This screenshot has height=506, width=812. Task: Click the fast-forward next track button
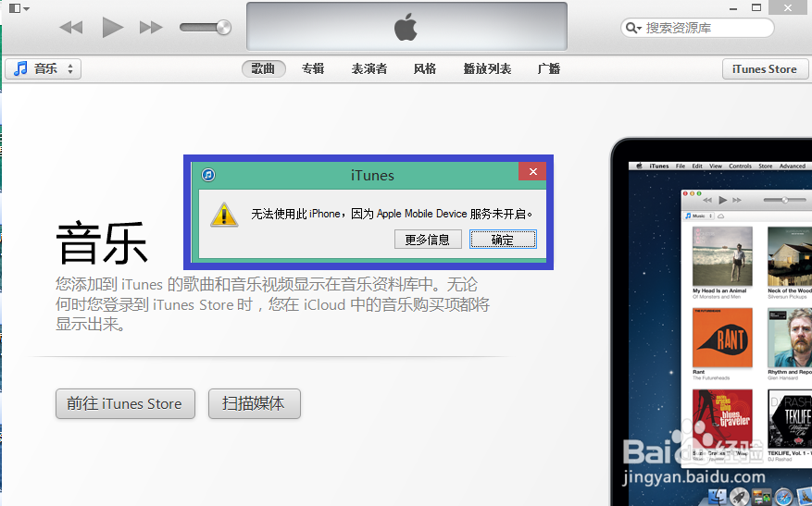coord(151,27)
